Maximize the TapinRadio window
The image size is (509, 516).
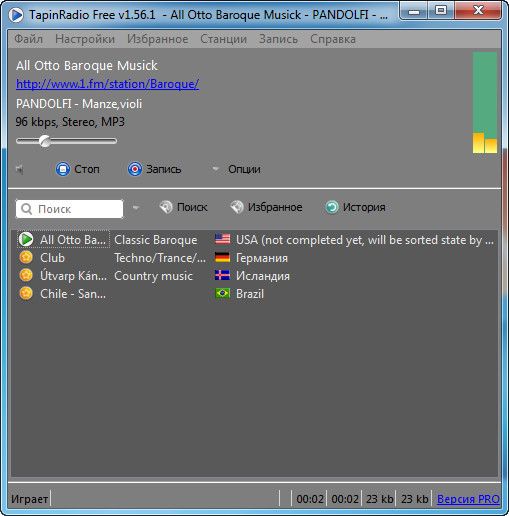click(441, 12)
